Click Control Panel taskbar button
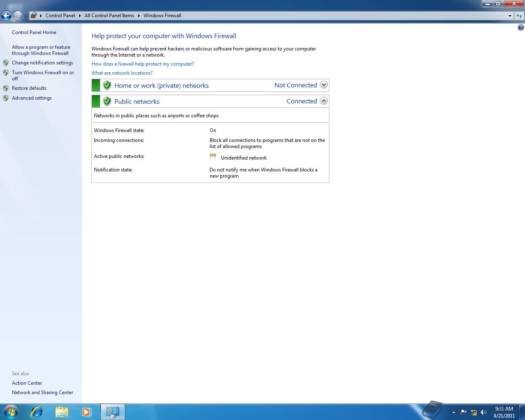 (113, 412)
